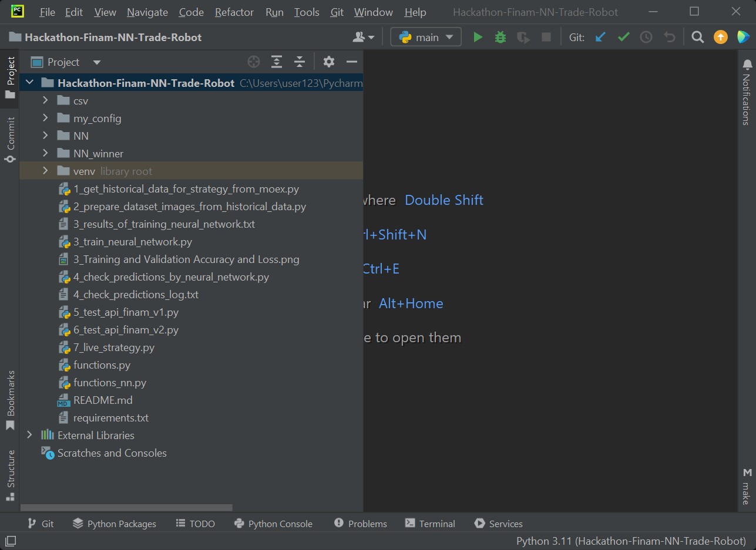This screenshot has width=756, height=550.
Task: Toggle the Project tool window tab
Action: pos(10,78)
